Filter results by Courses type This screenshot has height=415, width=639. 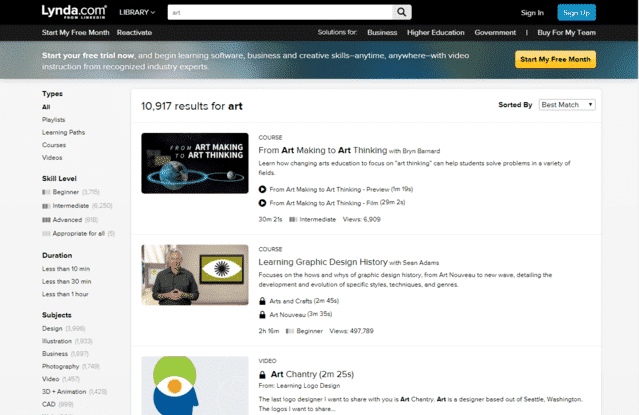54,145
